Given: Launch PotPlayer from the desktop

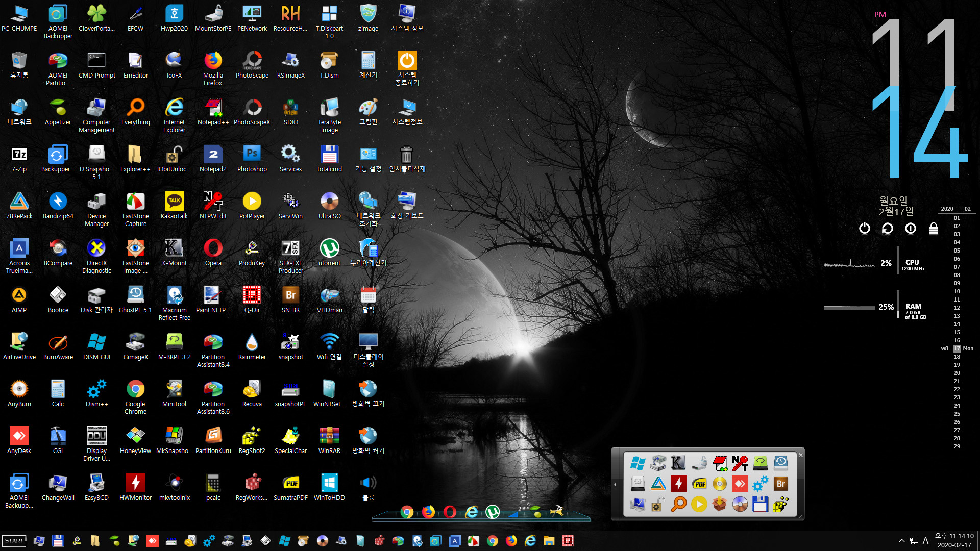Looking at the screenshot, I should 252,206.
